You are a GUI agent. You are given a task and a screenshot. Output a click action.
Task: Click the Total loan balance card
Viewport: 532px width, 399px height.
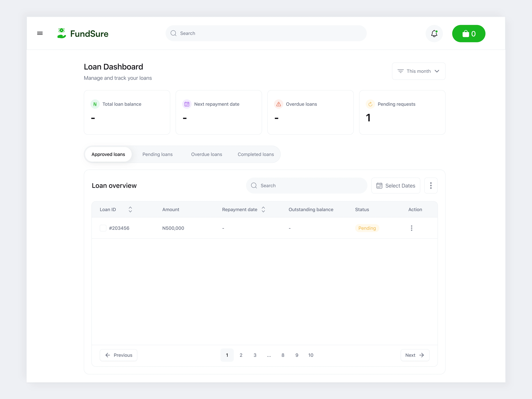(x=127, y=112)
